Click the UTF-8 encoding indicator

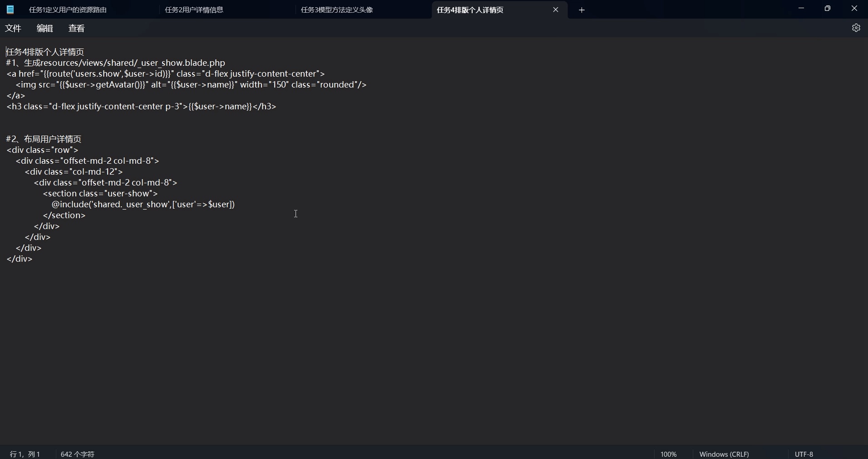click(804, 454)
